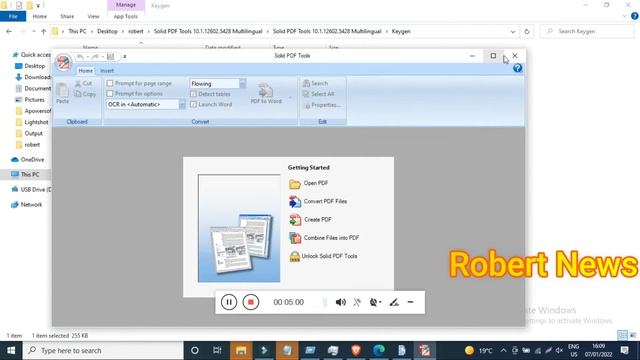Click Copy in the Clipboard group
The height and width of the screenshot is (360, 640).
(85, 94)
